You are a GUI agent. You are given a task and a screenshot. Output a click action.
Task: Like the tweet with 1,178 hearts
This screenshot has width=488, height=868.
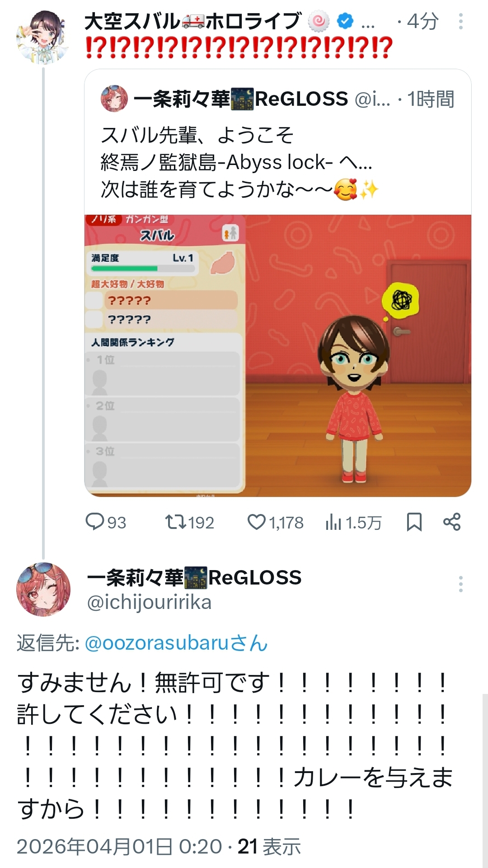click(x=275, y=522)
